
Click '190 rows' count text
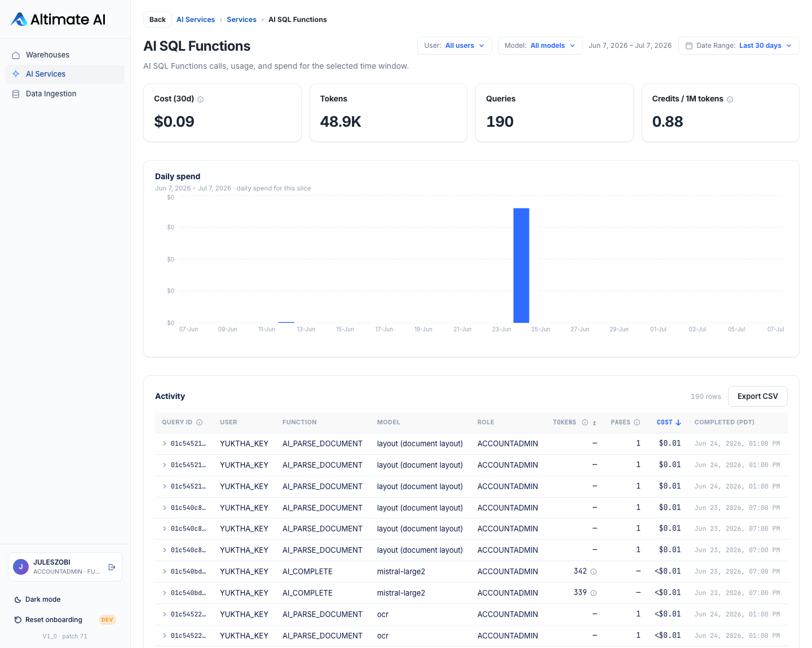[706, 397]
